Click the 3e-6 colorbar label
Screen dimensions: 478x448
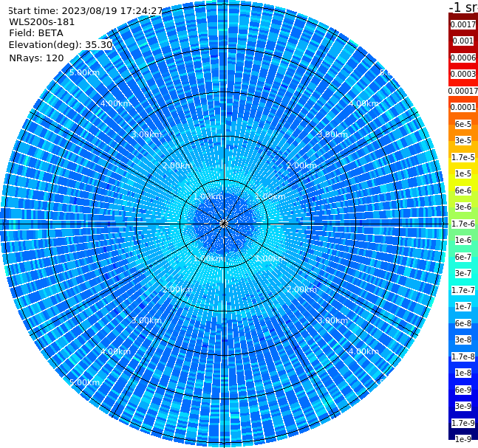tap(463, 207)
